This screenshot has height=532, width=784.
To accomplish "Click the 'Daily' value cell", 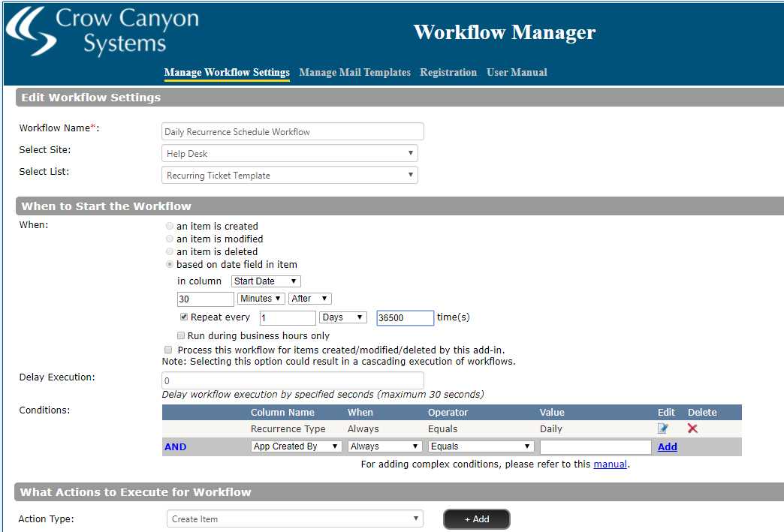I will point(551,428).
